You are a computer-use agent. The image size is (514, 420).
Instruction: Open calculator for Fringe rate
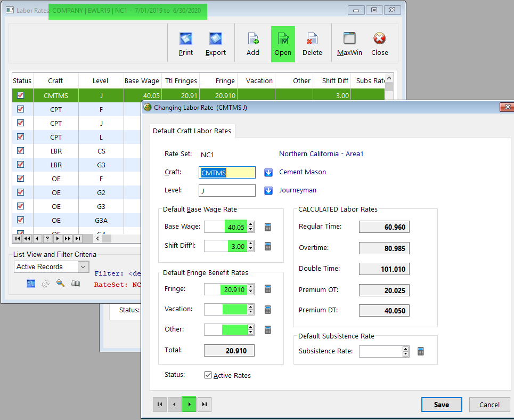(x=268, y=289)
